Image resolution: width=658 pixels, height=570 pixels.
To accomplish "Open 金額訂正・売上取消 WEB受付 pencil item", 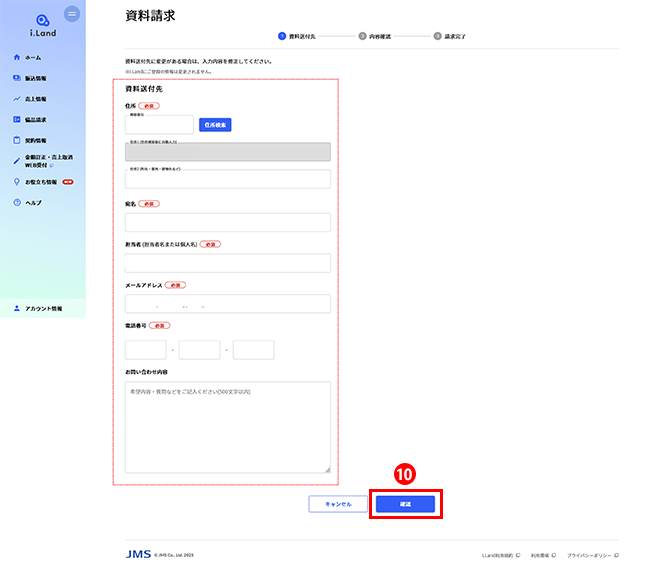I will (x=47, y=161).
